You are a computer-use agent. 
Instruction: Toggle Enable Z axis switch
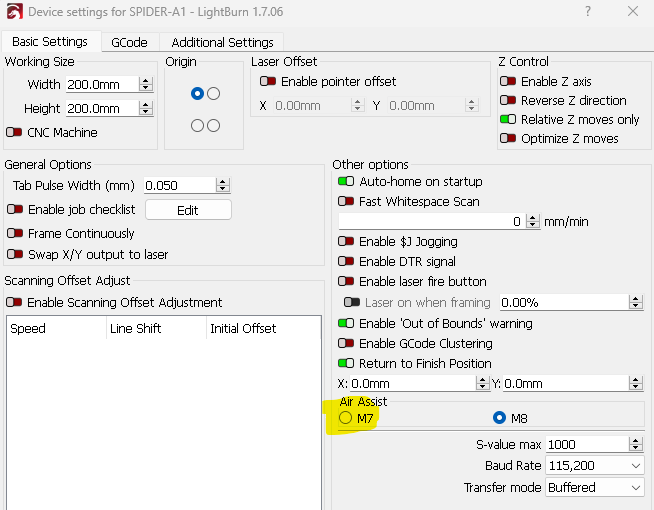(x=508, y=81)
